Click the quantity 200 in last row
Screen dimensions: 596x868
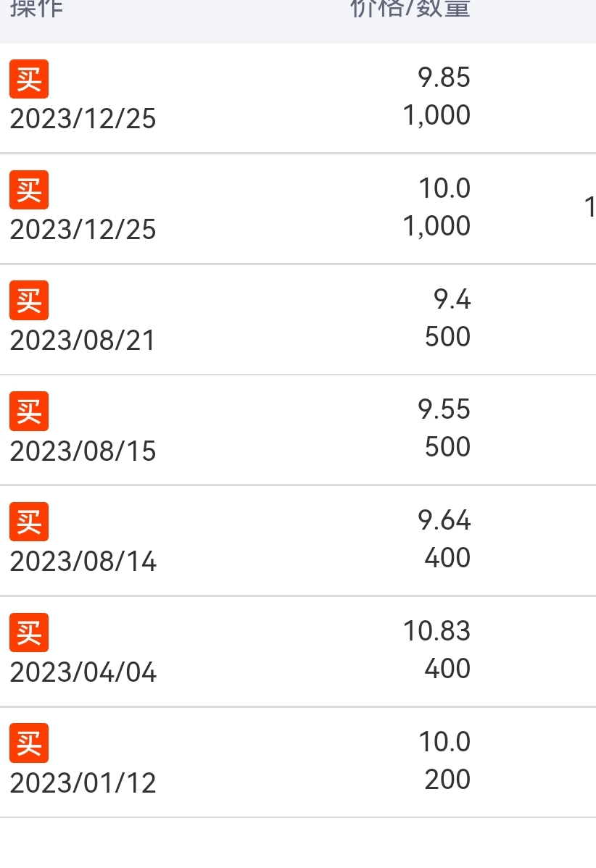tap(447, 780)
